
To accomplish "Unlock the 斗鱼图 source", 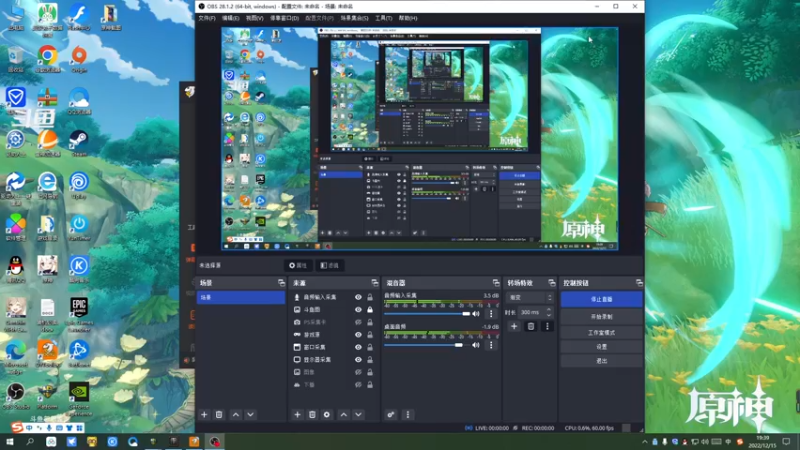I will click(370, 310).
